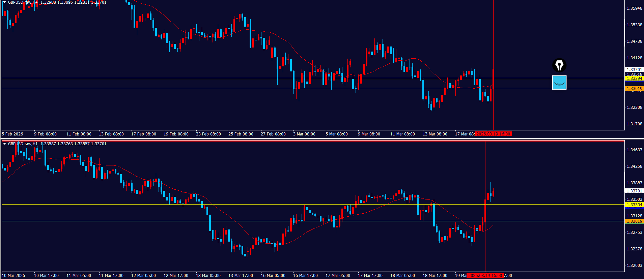Click 1.35948 on the H4 price axis
Image resolution: width=644 pixels, height=279 pixels.
pyautogui.click(x=634, y=8)
